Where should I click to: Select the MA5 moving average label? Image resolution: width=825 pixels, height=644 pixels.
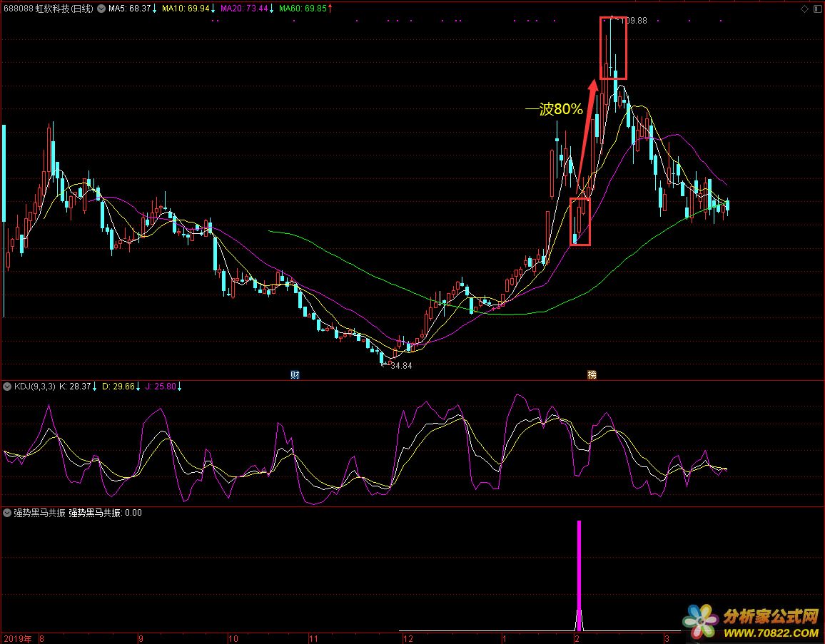click(x=129, y=9)
